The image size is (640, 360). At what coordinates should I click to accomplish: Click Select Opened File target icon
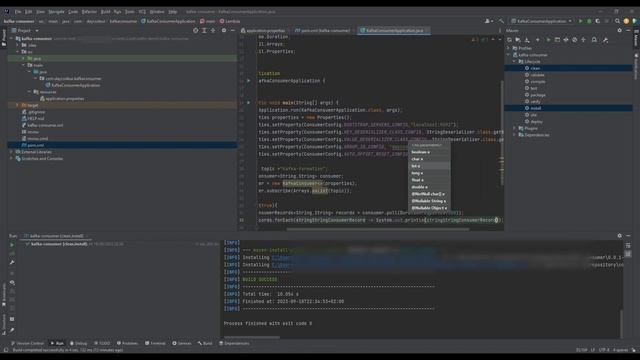point(196,31)
